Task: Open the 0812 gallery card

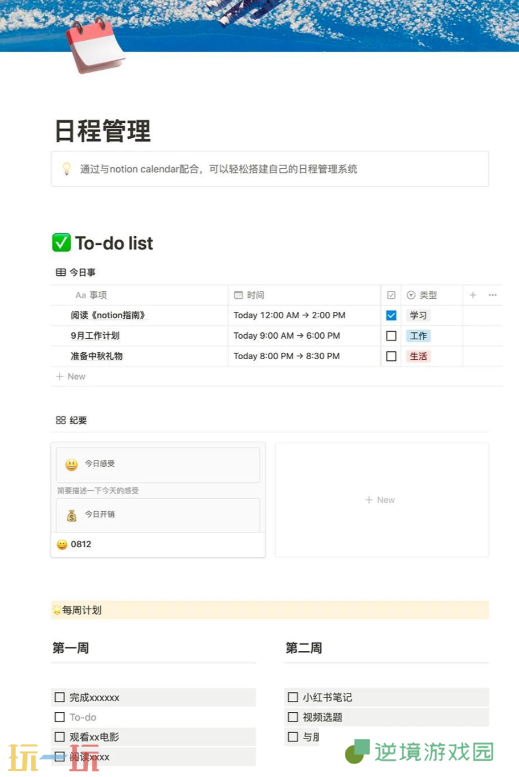Action: pos(158,500)
